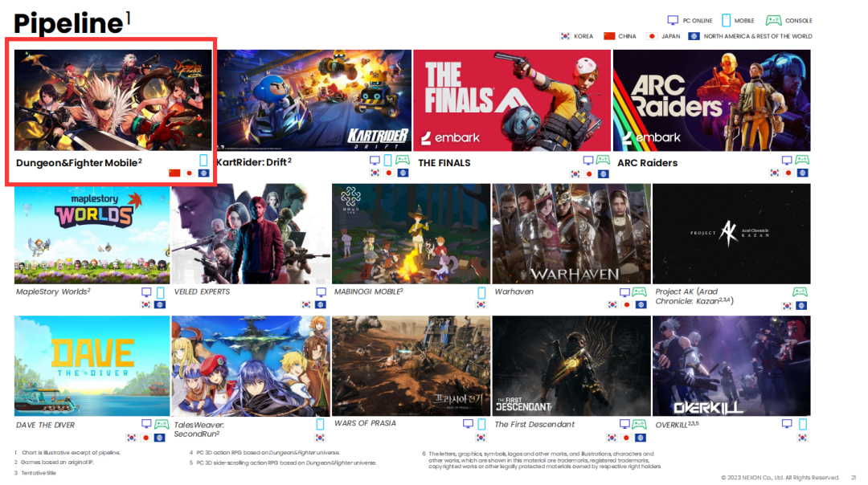Screen dimensions: 868x485
Task: Click Japan flag under The First Descendant
Action: (x=626, y=438)
